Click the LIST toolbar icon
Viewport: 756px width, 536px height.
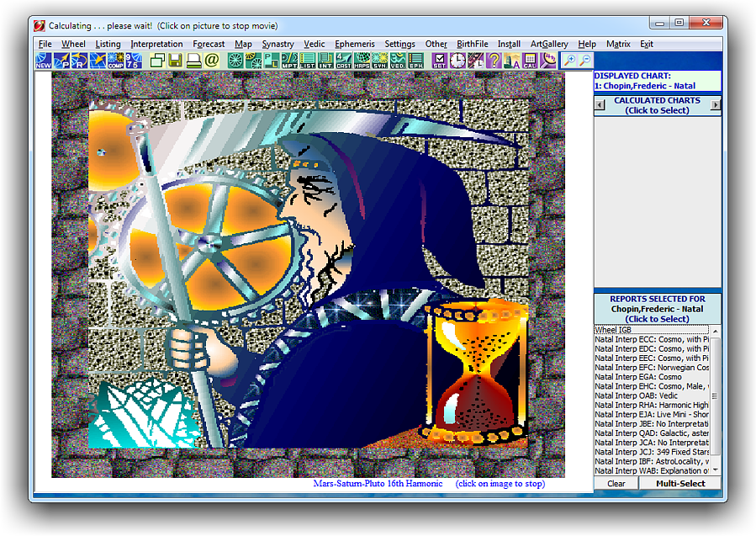(x=307, y=61)
